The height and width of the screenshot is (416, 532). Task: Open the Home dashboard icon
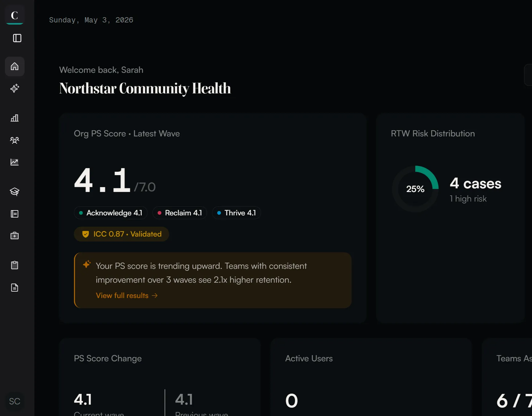(x=14, y=66)
